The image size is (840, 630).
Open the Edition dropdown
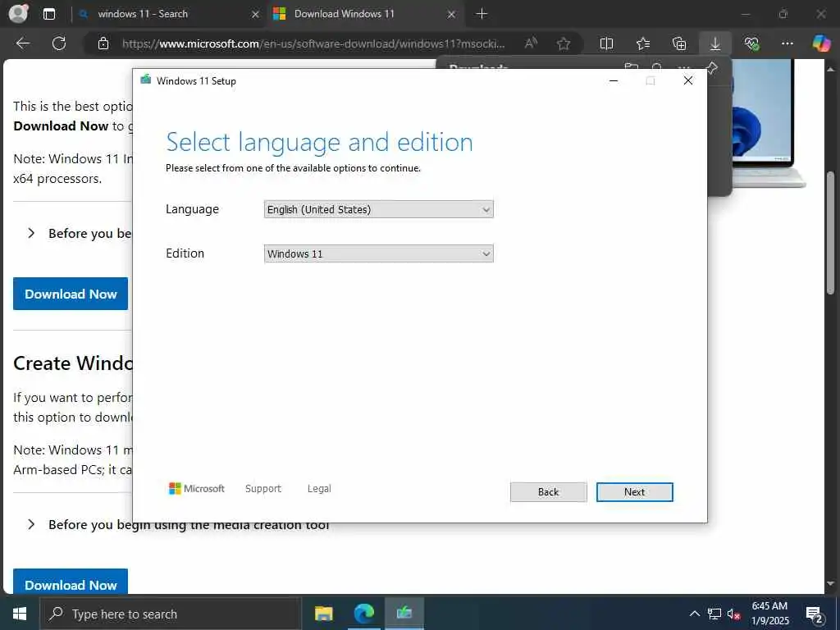tap(378, 254)
